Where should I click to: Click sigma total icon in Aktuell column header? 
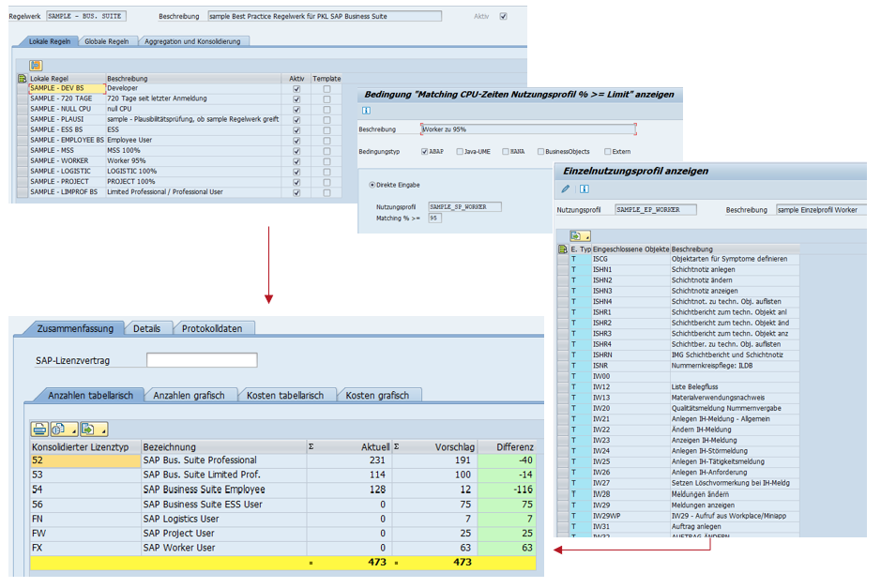[311, 447]
